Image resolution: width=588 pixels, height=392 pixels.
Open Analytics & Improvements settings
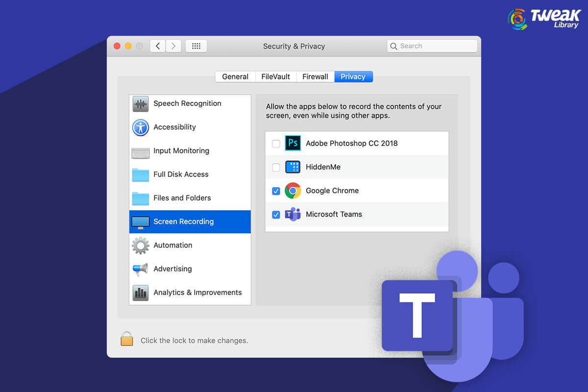click(x=198, y=293)
